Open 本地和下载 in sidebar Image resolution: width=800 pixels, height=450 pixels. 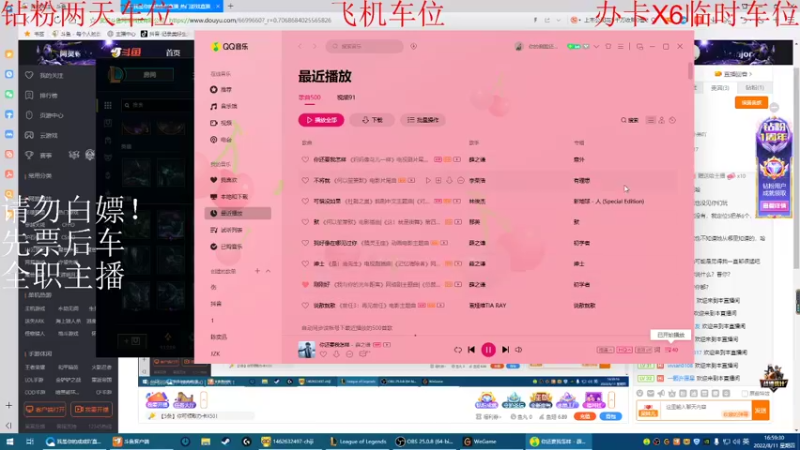pyautogui.click(x=229, y=196)
